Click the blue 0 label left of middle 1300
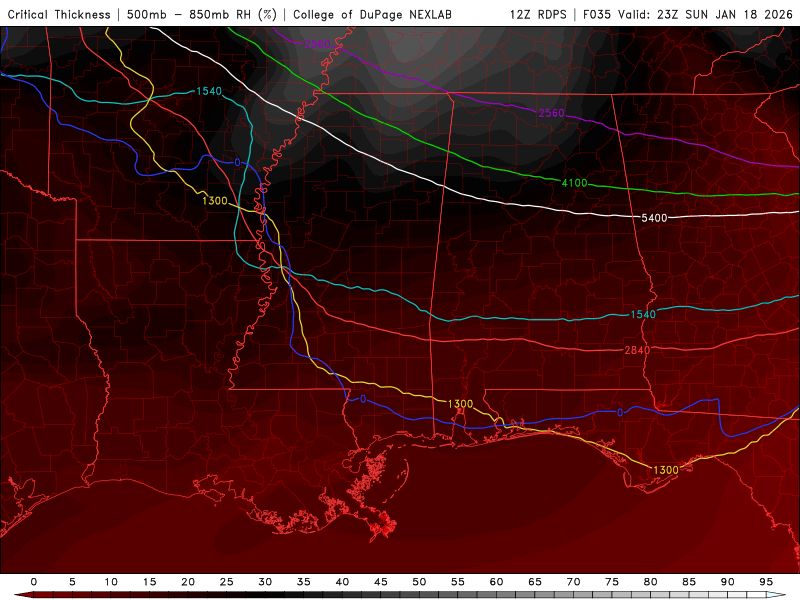The image size is (800, 600). pyautogui.click(x=363, y=399)
